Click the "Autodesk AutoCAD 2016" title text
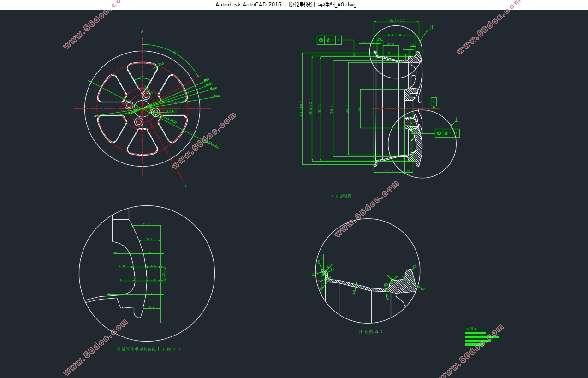 [248, 5]
